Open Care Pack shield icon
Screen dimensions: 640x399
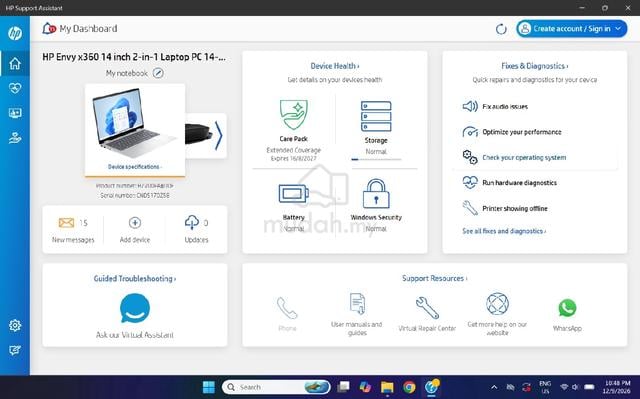click(293, 115)
